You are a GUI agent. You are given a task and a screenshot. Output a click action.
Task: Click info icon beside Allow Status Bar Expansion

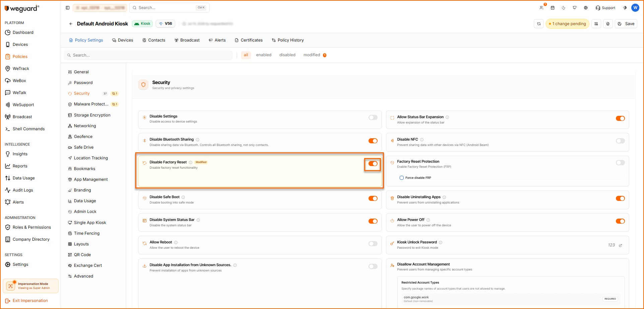click(447, 117)
